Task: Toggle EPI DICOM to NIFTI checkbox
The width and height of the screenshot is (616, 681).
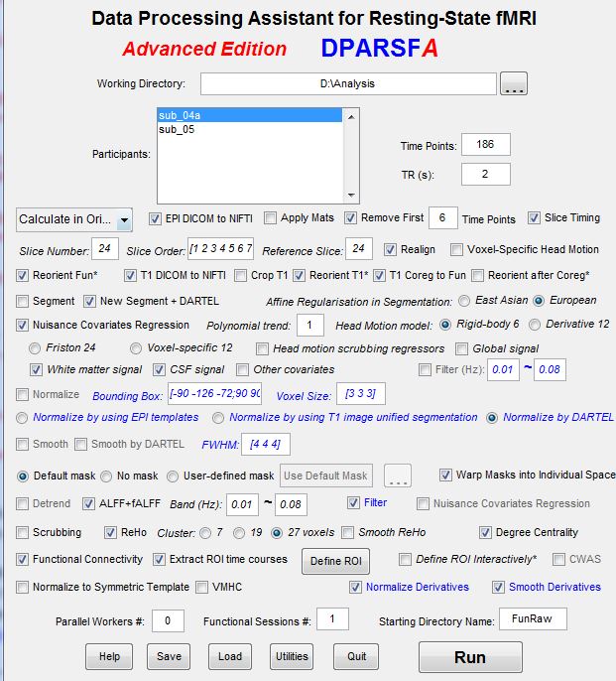Action: 155,218
